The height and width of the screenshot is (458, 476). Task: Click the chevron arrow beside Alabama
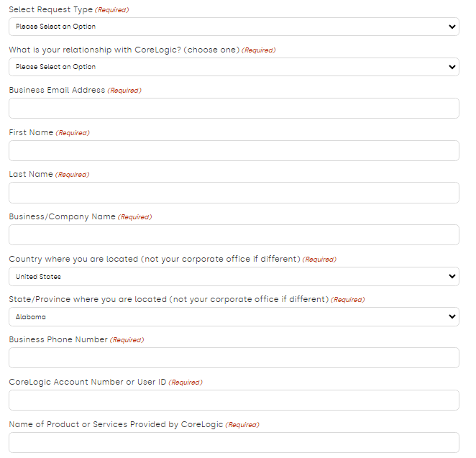pyautogui.click(x=452, y=316)
